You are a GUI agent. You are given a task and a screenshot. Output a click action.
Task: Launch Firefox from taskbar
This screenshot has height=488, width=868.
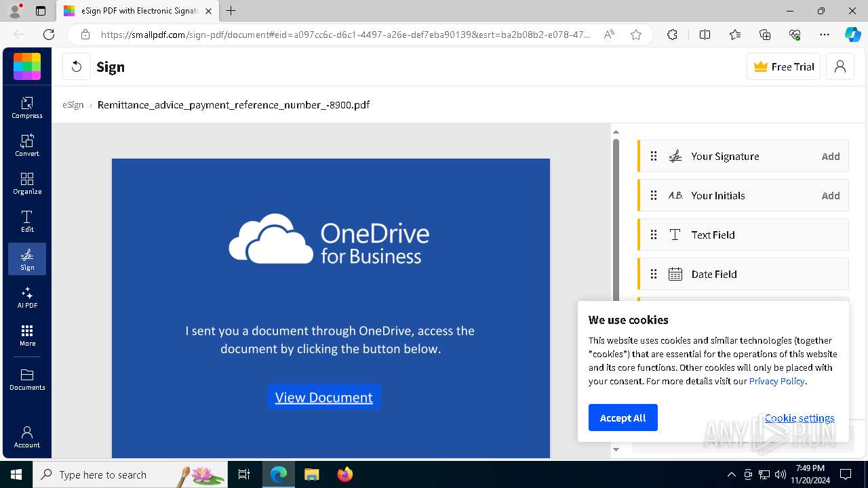tap(345, 474)
